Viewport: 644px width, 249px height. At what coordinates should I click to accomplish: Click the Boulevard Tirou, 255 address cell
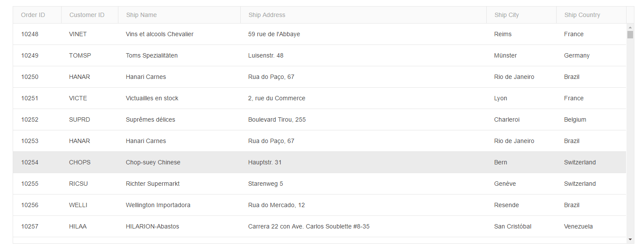point(363,119)
